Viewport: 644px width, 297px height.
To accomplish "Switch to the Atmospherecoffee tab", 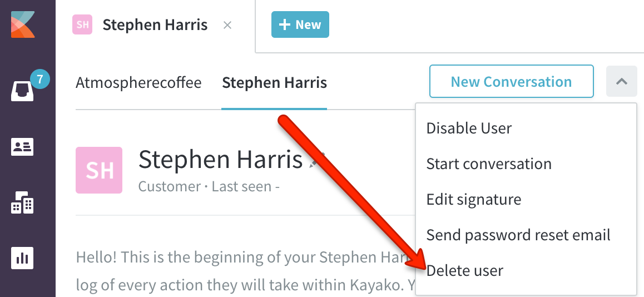I will [x=139, y=82].
